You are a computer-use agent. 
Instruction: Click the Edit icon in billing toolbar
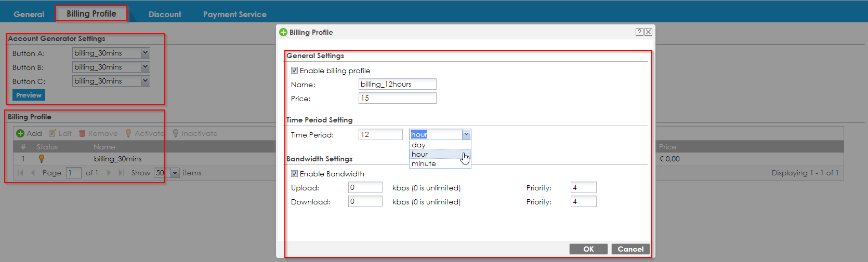[x=52, y=133]
